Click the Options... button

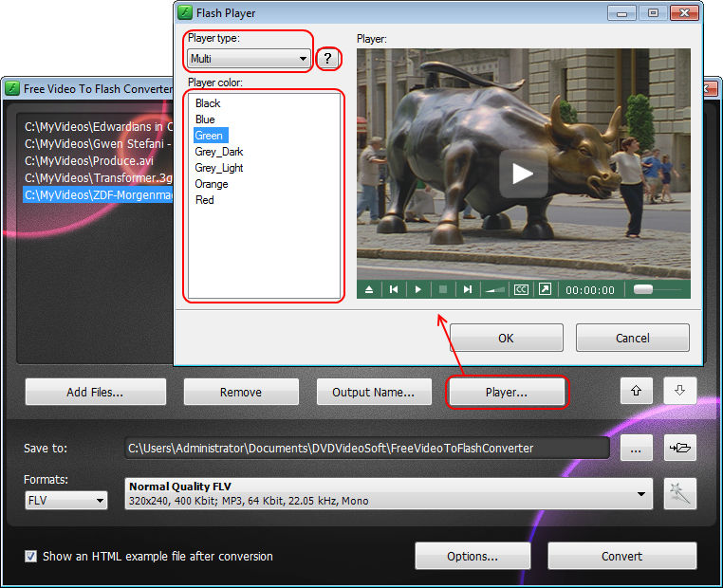(x=473, y=556)
